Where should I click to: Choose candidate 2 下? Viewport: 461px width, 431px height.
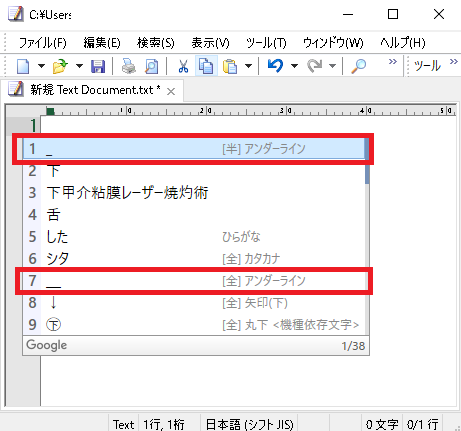pos(194,171)
